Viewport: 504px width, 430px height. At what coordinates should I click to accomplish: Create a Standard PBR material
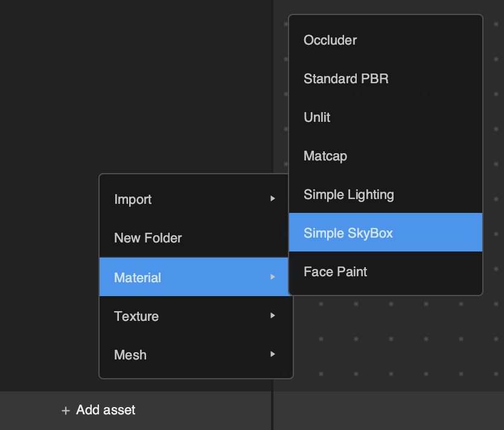click(346, 78)
